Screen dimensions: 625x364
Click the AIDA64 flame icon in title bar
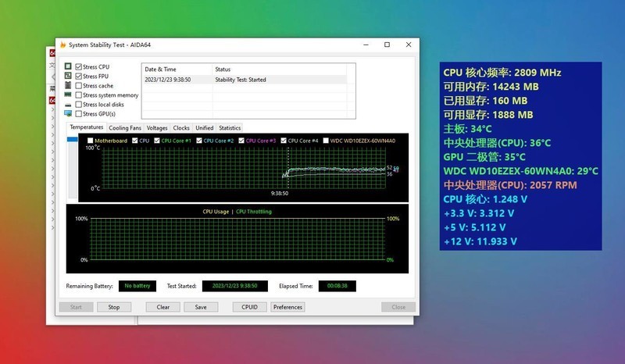click(x=63, y=45)
